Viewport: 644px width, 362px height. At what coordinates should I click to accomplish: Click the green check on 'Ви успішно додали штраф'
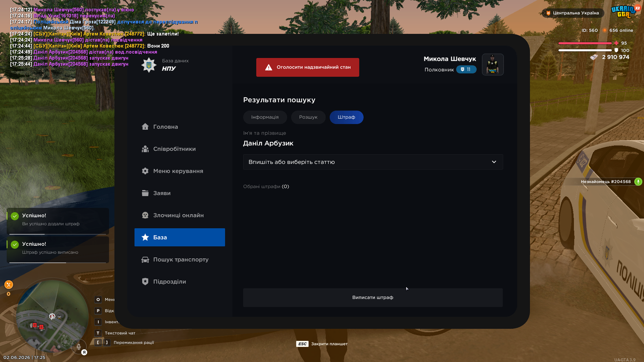(x=15, y=216)
